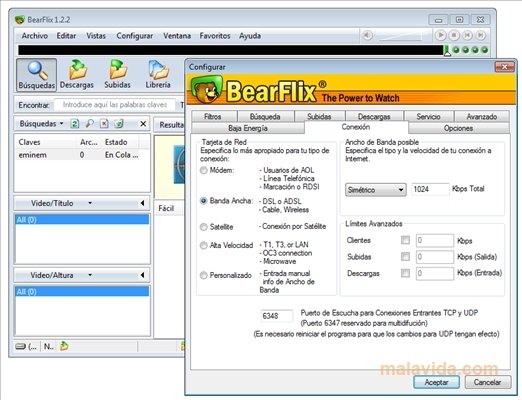Viewport: 522px width, 400px height.
Task: Open the Video/Título filter dropdown
Action: (90, 203)
